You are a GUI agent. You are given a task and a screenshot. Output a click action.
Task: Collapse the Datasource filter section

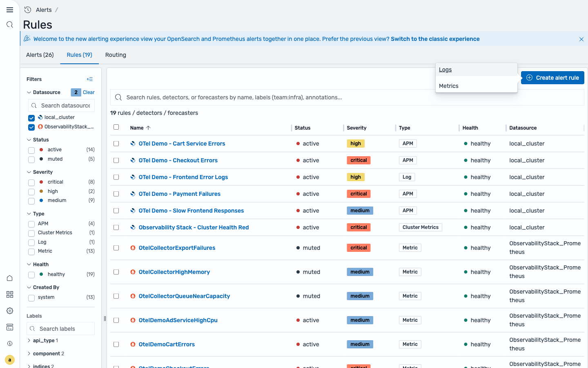tap(29, 92)
